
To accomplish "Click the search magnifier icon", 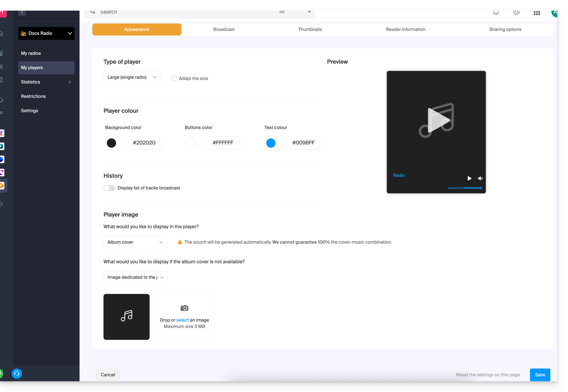I will [x=93, y=12].
